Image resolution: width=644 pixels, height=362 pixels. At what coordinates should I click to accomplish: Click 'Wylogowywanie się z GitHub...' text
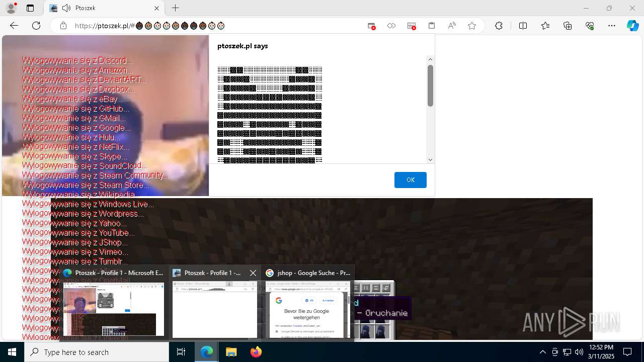[76, 109]
